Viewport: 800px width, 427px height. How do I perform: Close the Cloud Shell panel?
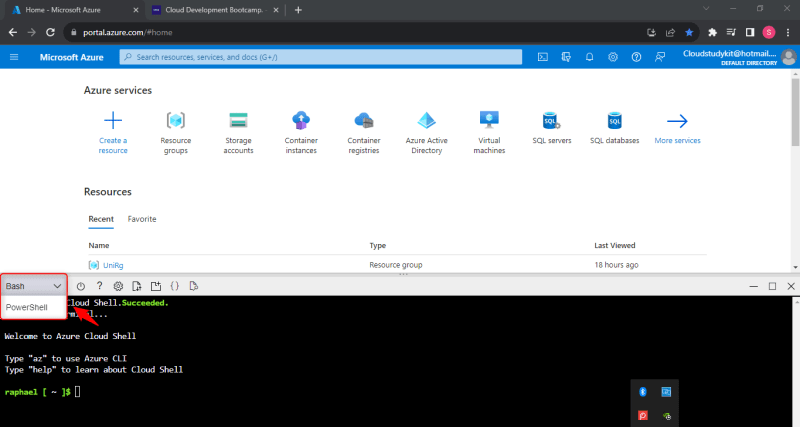pyautogui.click(x=791, y=286)
